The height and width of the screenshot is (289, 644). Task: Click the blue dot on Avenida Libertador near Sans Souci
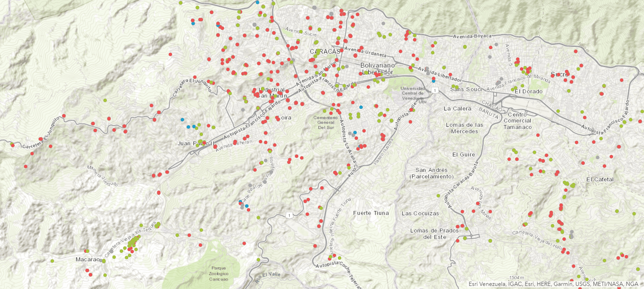pyautogui.click(x=433, y=81)
